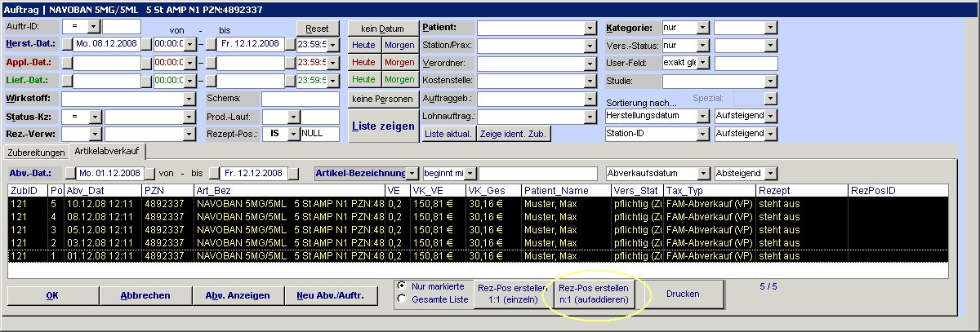Click the red 'Morgen' button for Appl.-Dat.
Screen dimensions: 980x332
coord(399,63)
